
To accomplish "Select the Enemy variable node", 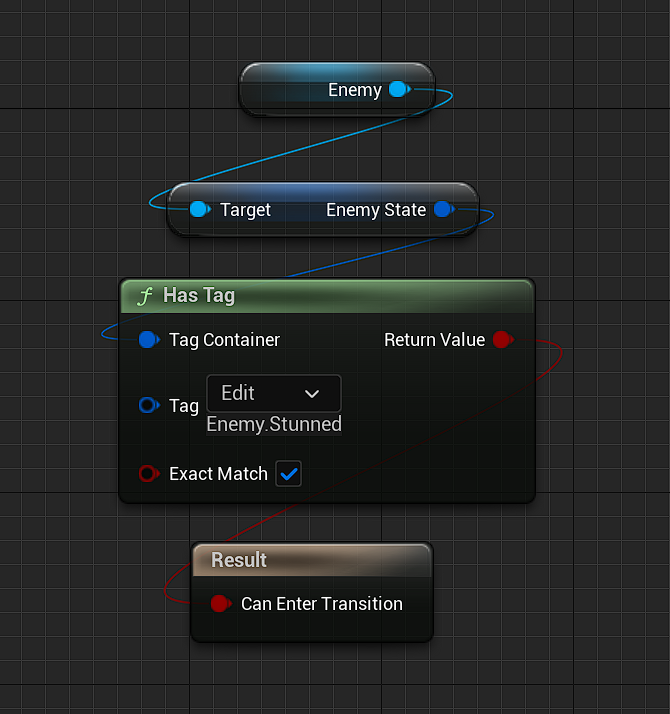I will 337,90.
